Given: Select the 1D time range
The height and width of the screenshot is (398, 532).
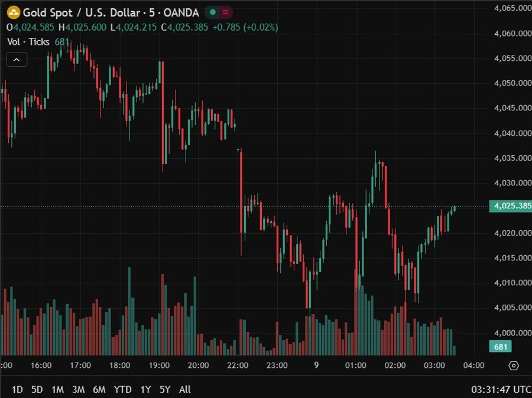Looking at the screenshot, I should point(17,389).
